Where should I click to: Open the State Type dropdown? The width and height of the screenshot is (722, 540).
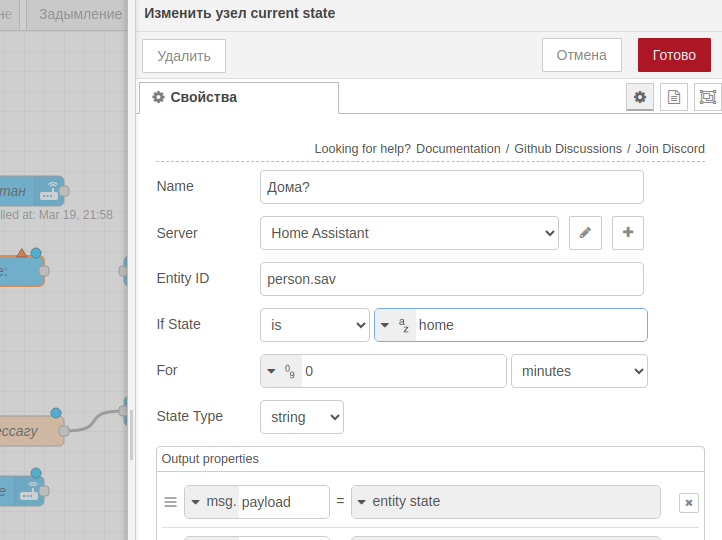point(301,417)
